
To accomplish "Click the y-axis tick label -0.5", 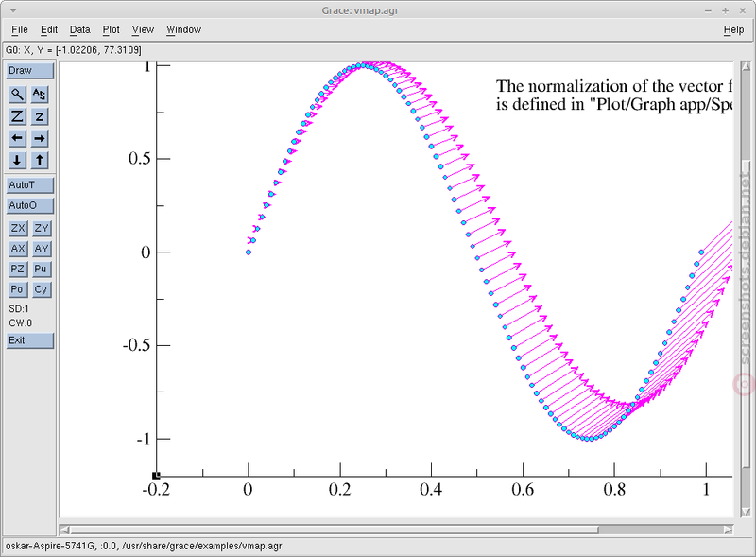I will (x=136, y=345).
